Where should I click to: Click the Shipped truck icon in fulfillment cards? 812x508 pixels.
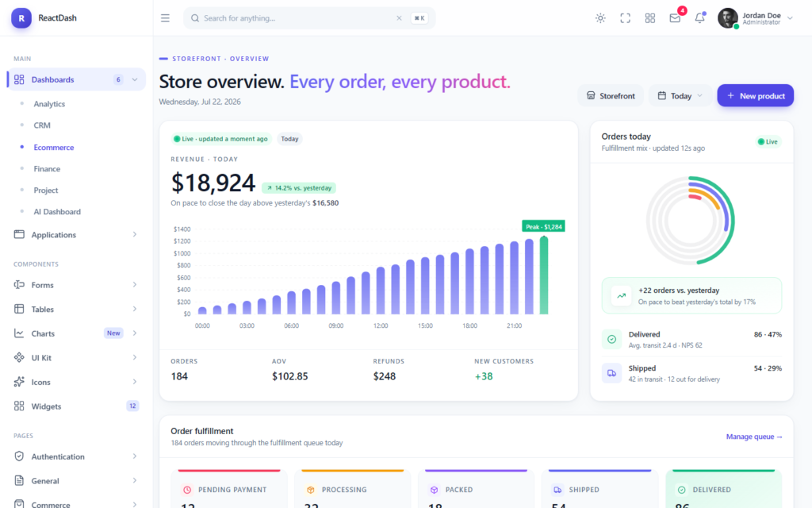coord(557,490)
